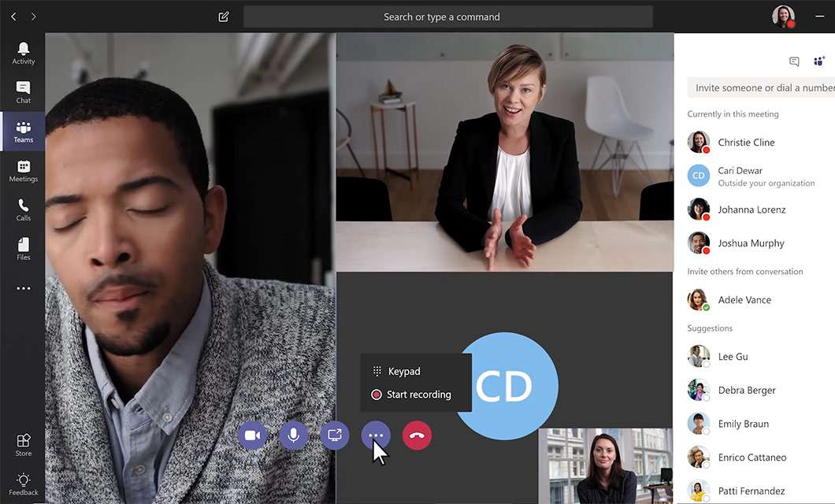Viewport: 835px width, 504px height.
Task: Open the more actions menu
Action: pos(376,435)
